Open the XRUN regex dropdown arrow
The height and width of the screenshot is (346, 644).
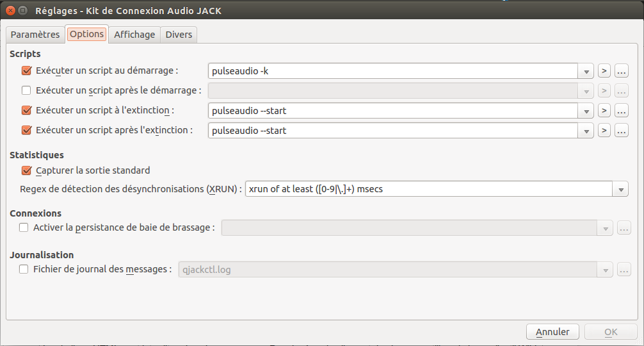click(621, 190)
